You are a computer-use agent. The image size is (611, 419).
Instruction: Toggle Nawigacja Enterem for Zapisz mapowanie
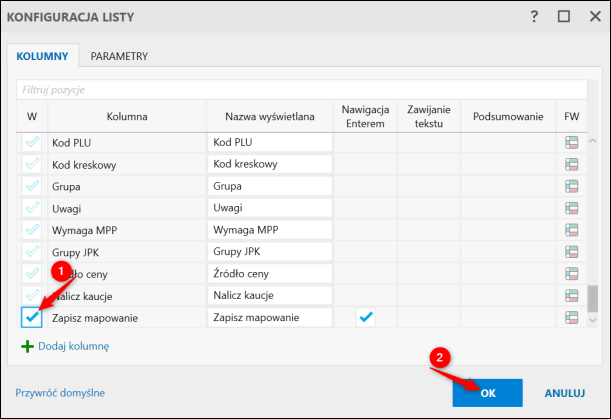365,317
